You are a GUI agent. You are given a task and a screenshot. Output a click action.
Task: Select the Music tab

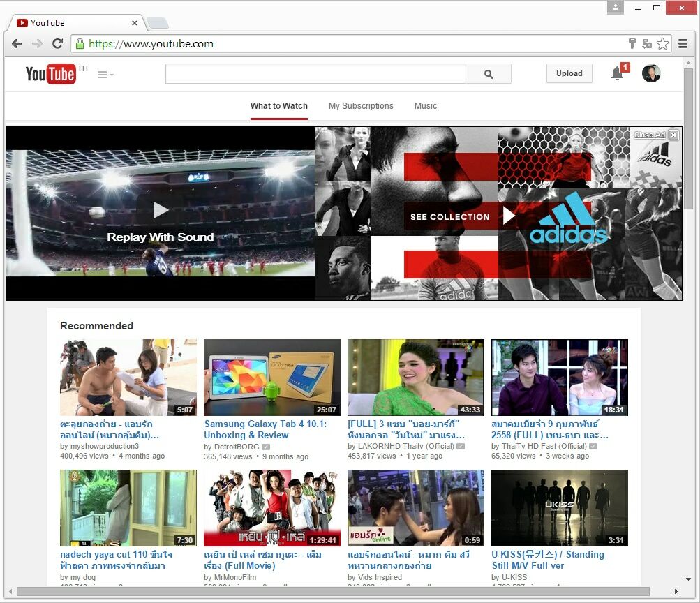click(425, 106)
